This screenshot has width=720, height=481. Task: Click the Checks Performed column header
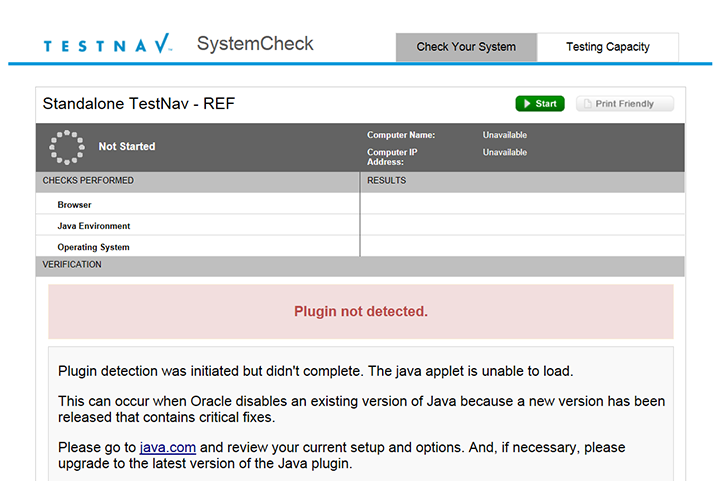click(x=88, y=181)
